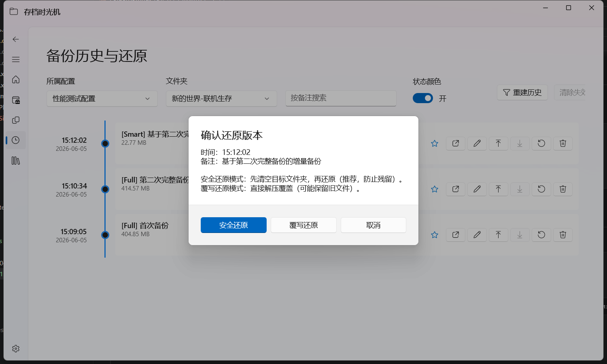Click 取消 to dismiss dialog

click(374, 225)
